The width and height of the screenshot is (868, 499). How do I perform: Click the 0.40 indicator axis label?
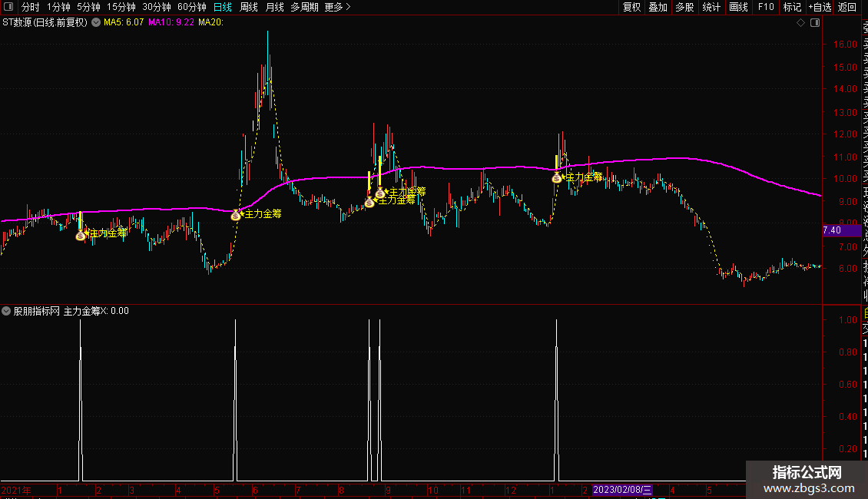847,416
